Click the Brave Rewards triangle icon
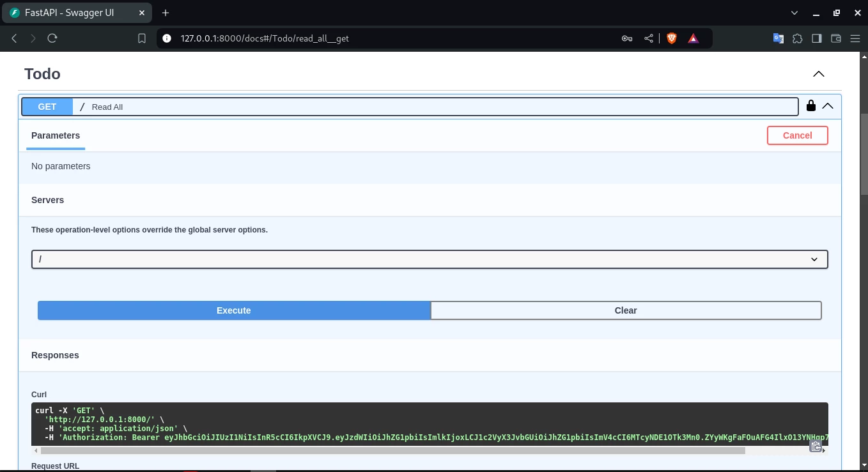This screenshot has height=472, width=868. (x=693, y=38)
